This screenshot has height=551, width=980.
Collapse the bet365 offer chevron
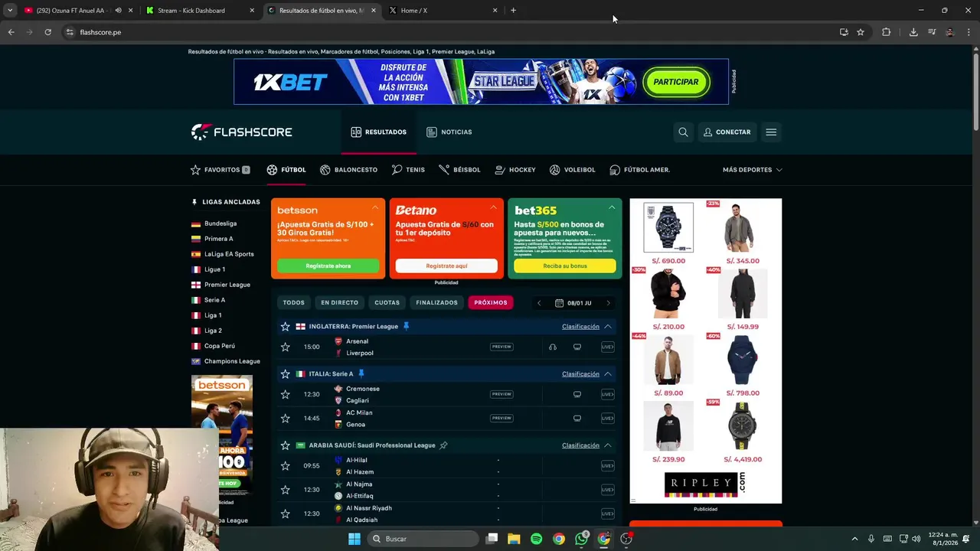[612, 207]
